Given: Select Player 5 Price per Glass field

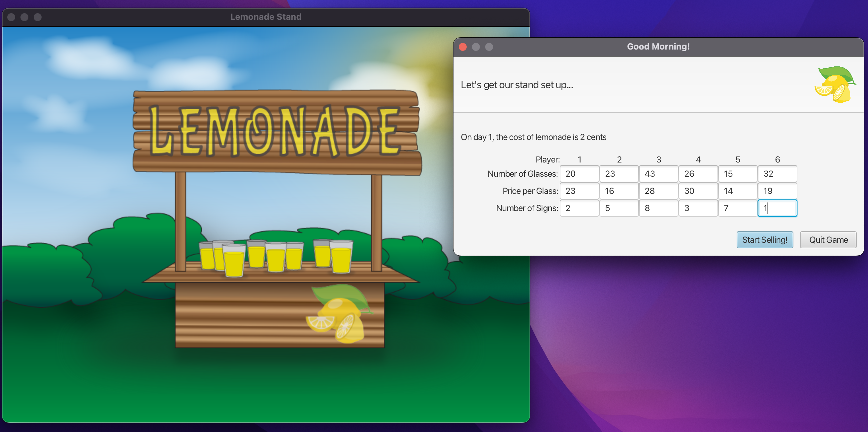Looking at the screenshot, I should 738,191.
